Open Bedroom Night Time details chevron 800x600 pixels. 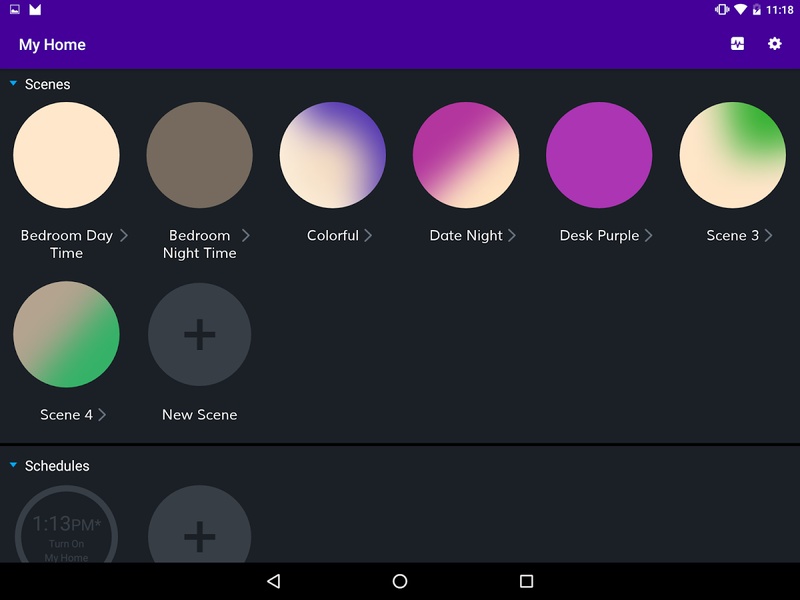pyautogui.click(x=245, y=235)
